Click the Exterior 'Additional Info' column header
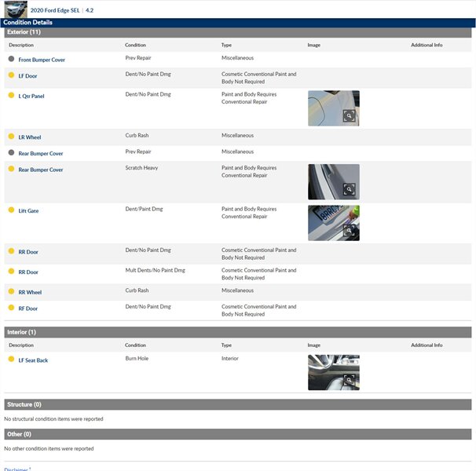This screenshot has width=476, height=471. 427,45
